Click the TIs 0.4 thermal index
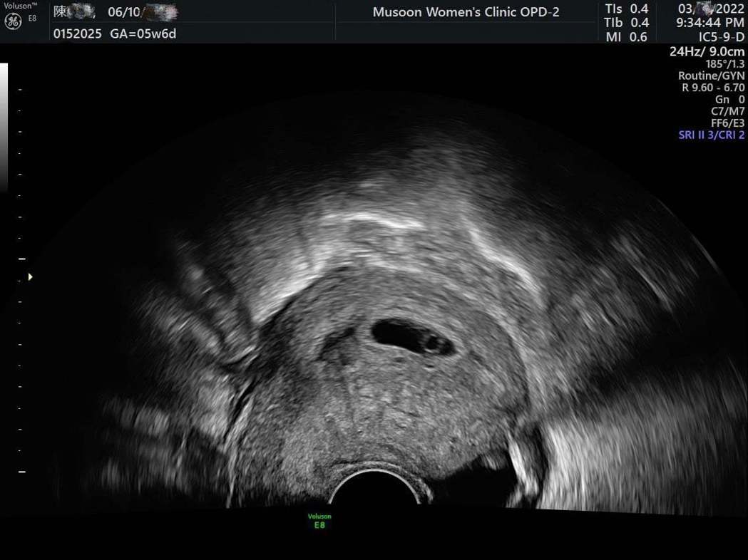Viewport: 748px width, 560px height. pos(627,9)
